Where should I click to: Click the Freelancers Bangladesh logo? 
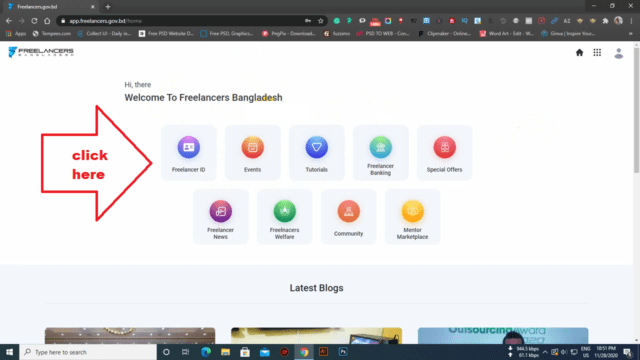tap(41, 52)
